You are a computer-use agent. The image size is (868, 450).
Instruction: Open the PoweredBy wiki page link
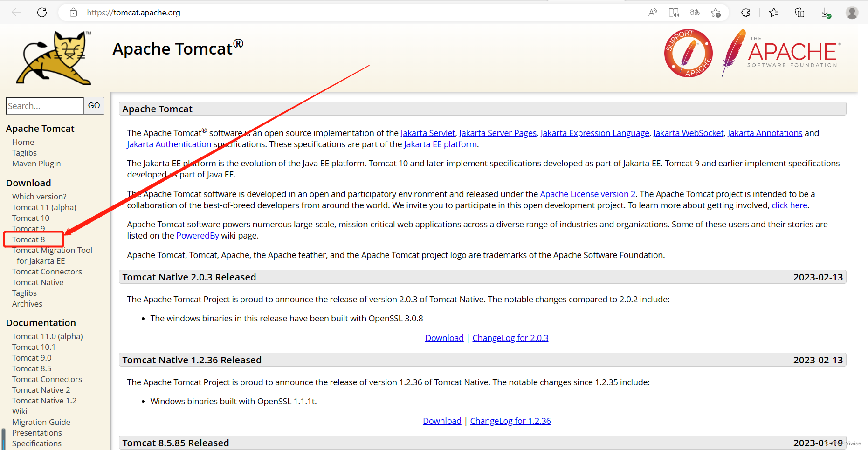click(197, 235)
